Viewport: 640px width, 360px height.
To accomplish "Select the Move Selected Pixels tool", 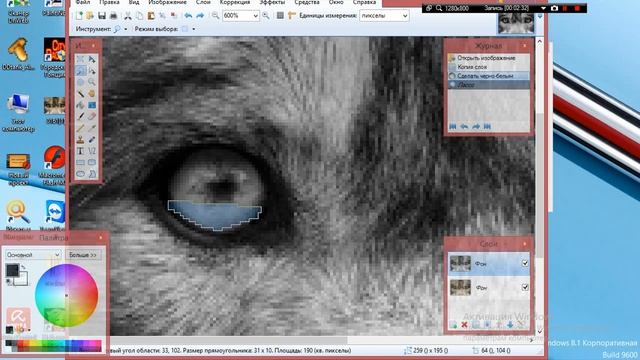I will pos(92,59).
